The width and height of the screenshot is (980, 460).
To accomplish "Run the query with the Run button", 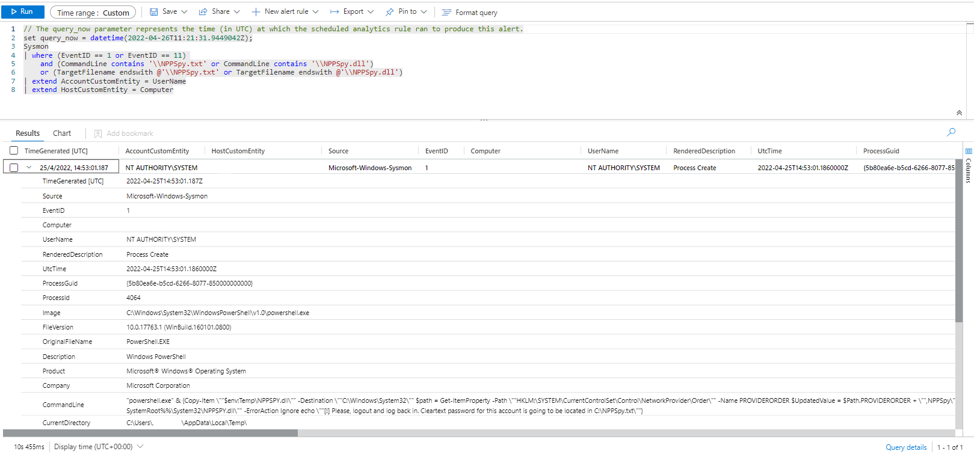I will click(22, 12).
